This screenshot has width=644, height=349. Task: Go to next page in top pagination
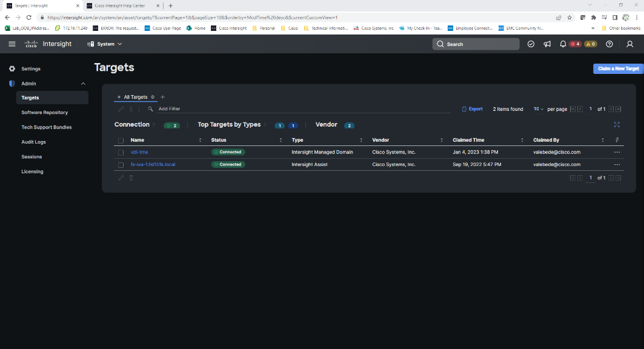pos(611,109)
